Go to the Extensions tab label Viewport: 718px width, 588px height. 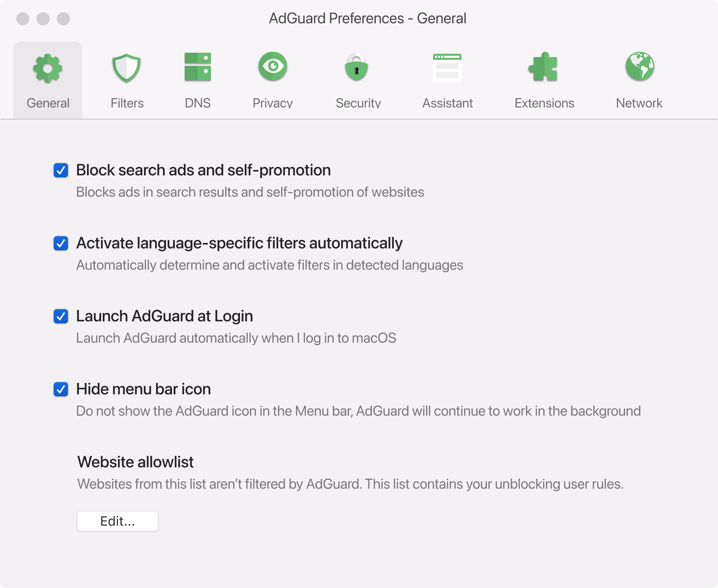[x=544, y=103]
